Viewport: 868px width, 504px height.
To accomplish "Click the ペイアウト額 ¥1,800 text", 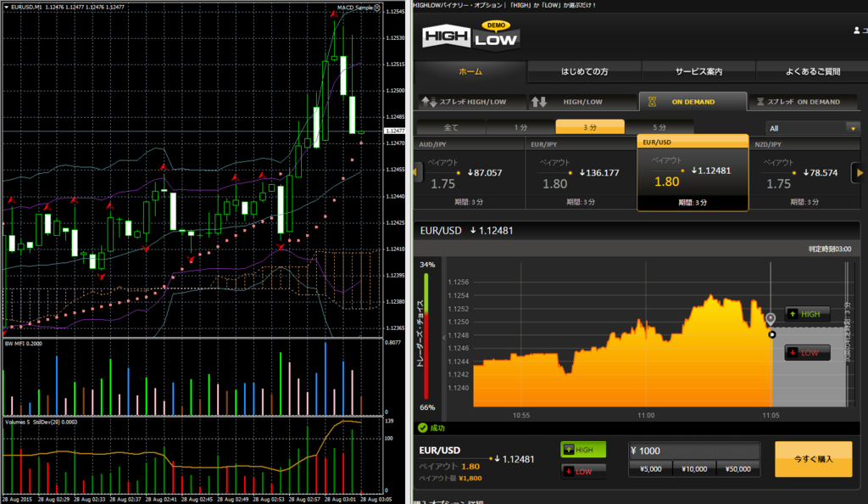I will click(x=450, y=478).
